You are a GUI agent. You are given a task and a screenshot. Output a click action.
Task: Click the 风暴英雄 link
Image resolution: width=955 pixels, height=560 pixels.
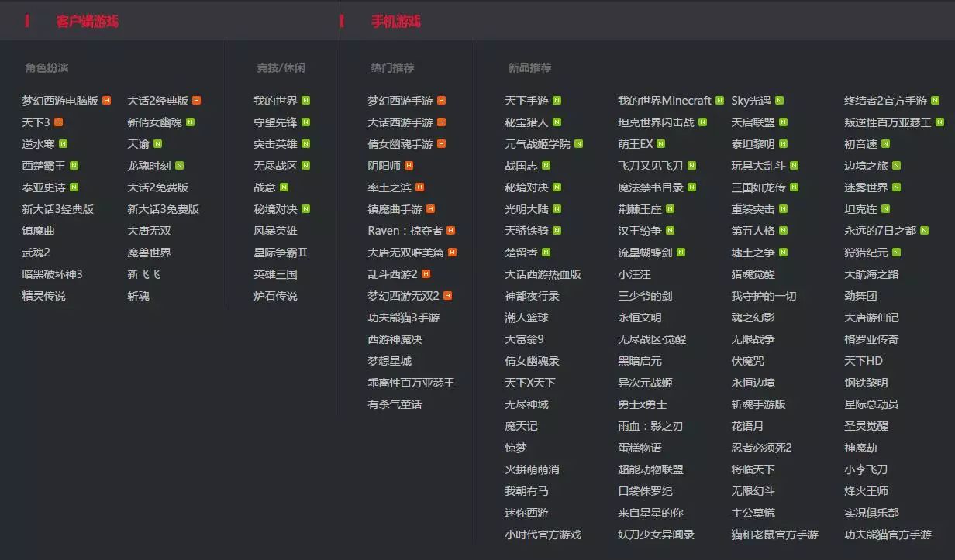click(x=275, y=231)
